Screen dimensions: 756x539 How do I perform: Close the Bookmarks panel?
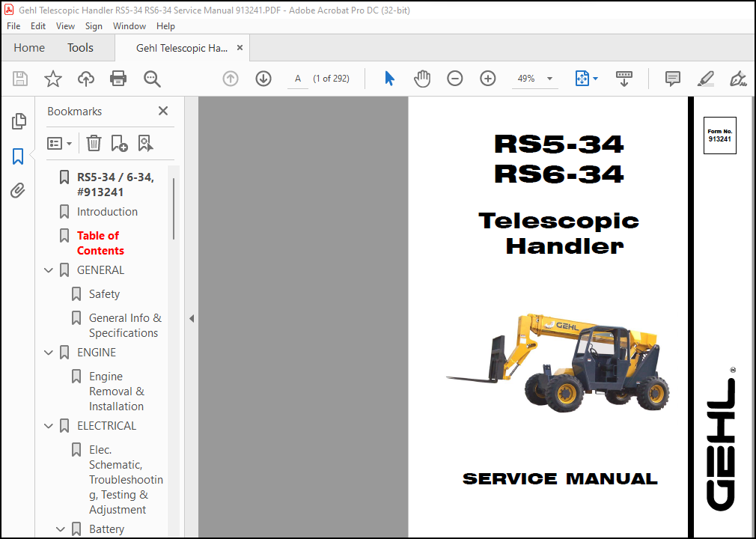(x=163, y=111)
